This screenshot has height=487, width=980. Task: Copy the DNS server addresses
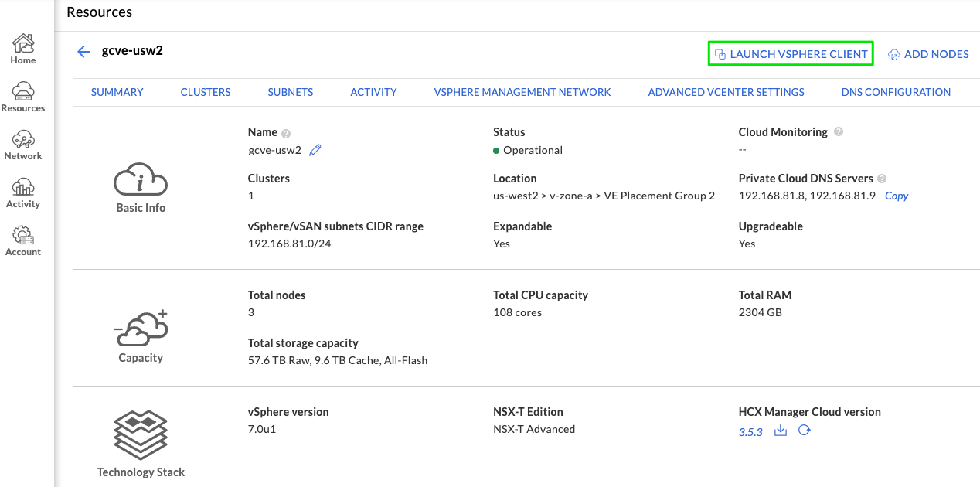[x=897, y=196]
